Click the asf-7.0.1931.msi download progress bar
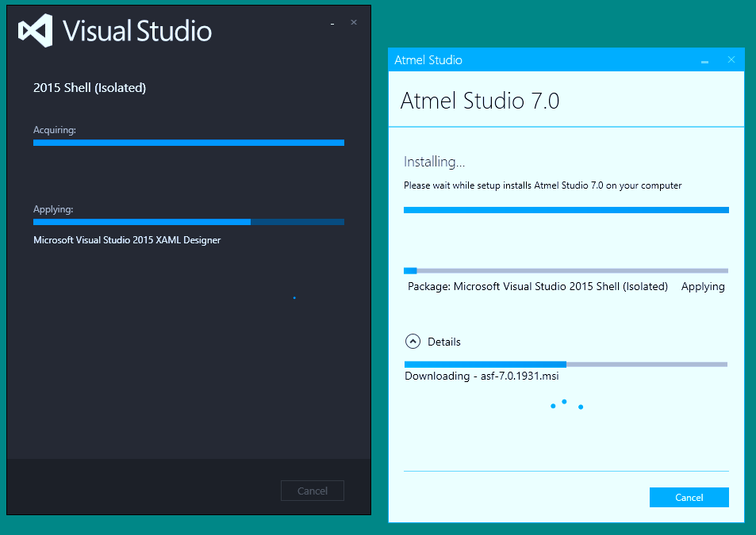This screenshot has height=535, width=756. click(566, 365)
